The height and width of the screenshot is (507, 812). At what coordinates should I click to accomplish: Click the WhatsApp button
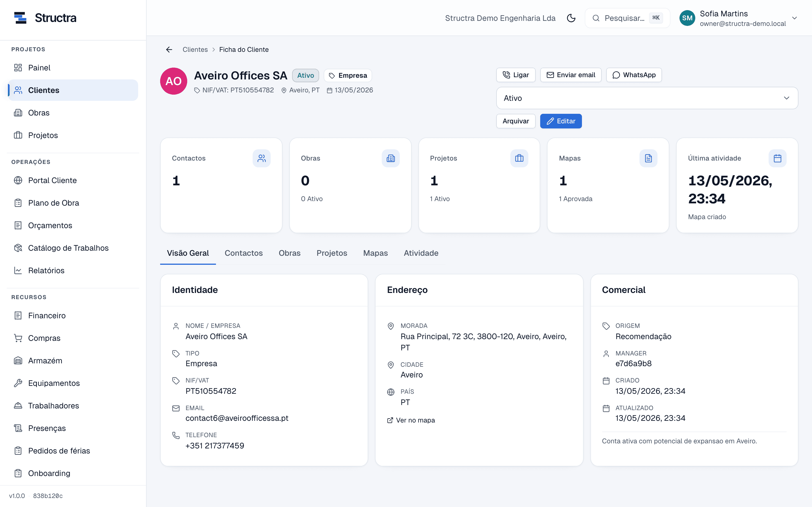634,75
